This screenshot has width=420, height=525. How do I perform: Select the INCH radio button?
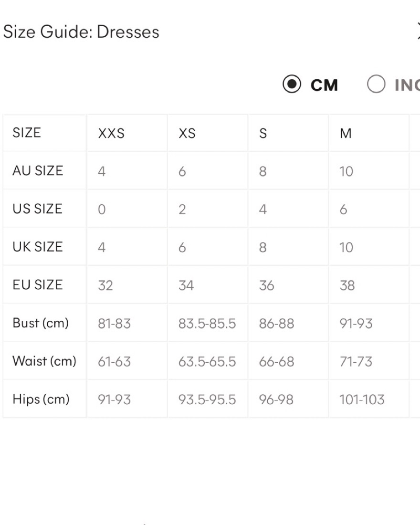(376, 84)
